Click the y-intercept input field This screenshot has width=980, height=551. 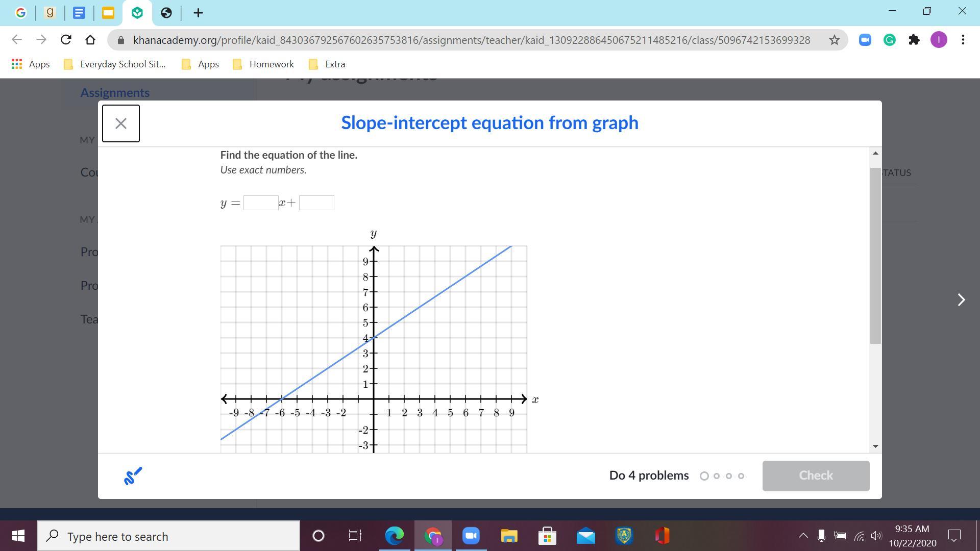coord(316,203)
